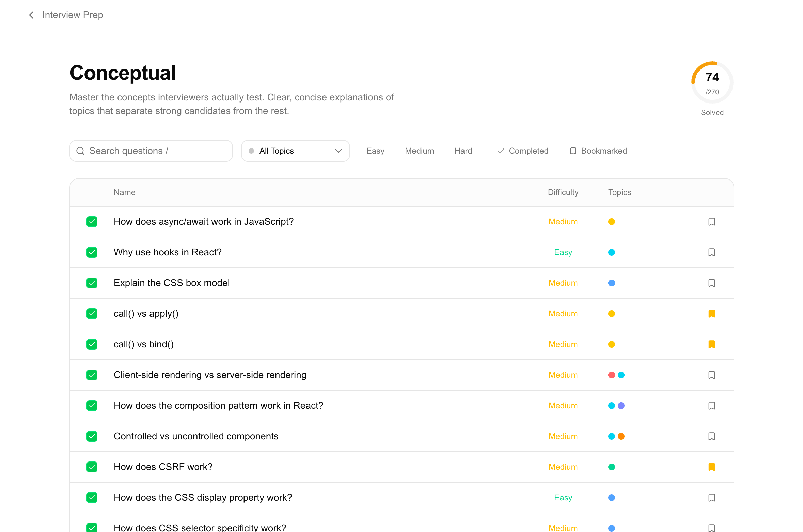The width and height of the screenshot is (803, 532).
Task: Open How does CSRF work question
Action: pos(163,467)
